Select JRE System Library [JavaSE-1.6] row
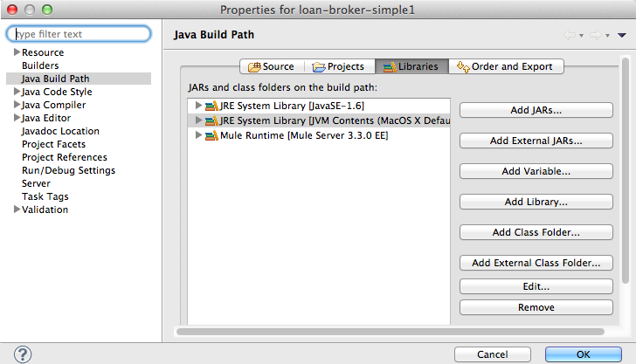The height and width of the screenshot is (364, 636). tap(319, 106)
